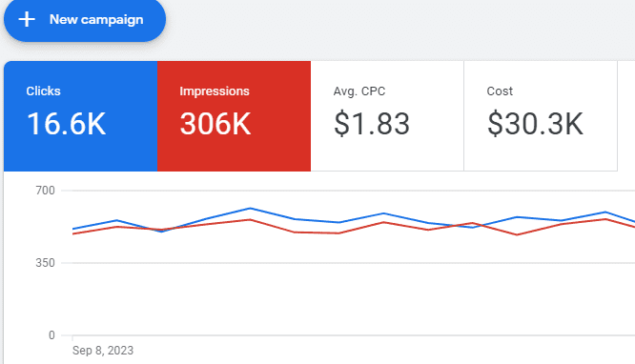Click the start point of the red line
635x364 pixels.
pos(73,234)
